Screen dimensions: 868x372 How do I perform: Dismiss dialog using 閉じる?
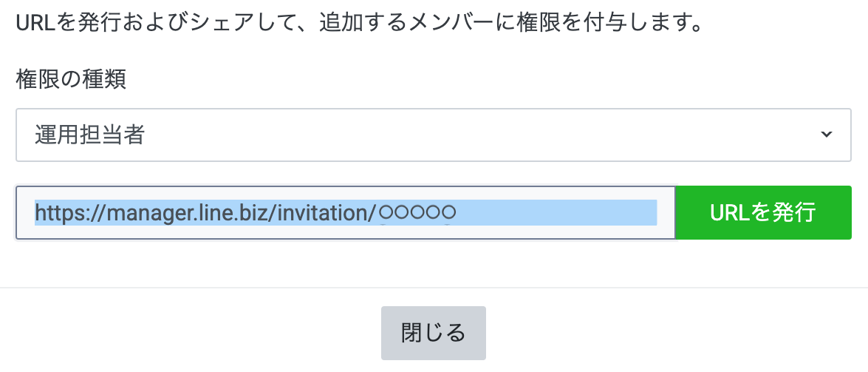(433, 333)
